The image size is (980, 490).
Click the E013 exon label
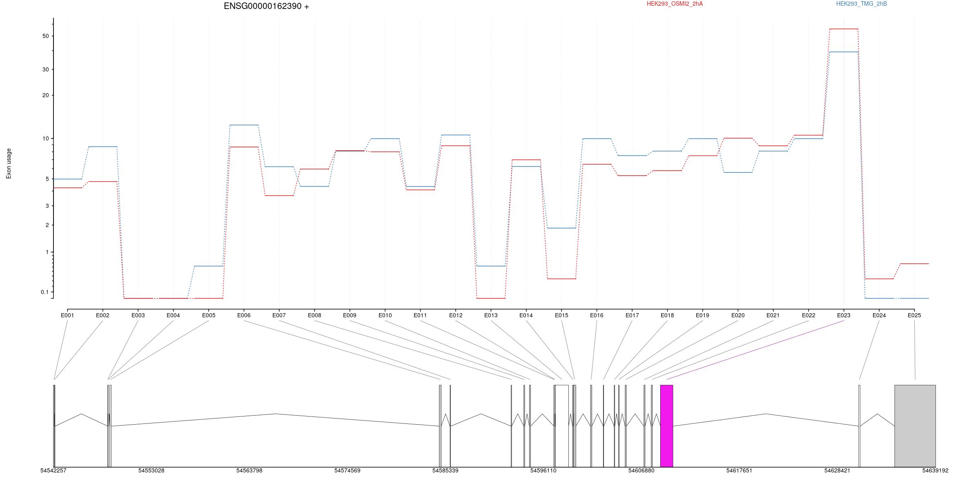[491, 315]
